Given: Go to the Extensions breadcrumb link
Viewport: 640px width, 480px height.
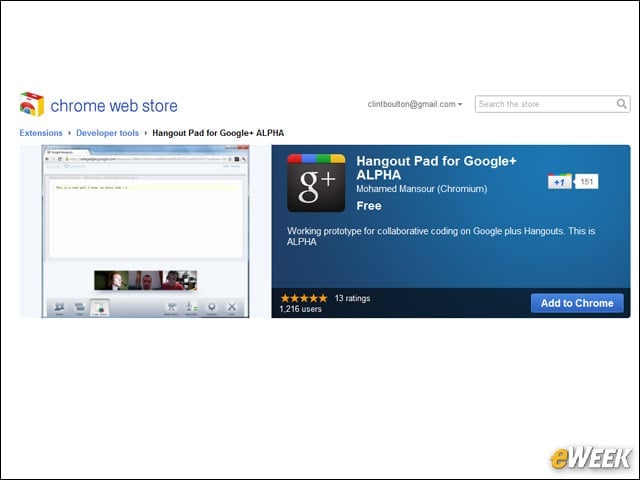Looking at the screenshot, I should 41,133.
